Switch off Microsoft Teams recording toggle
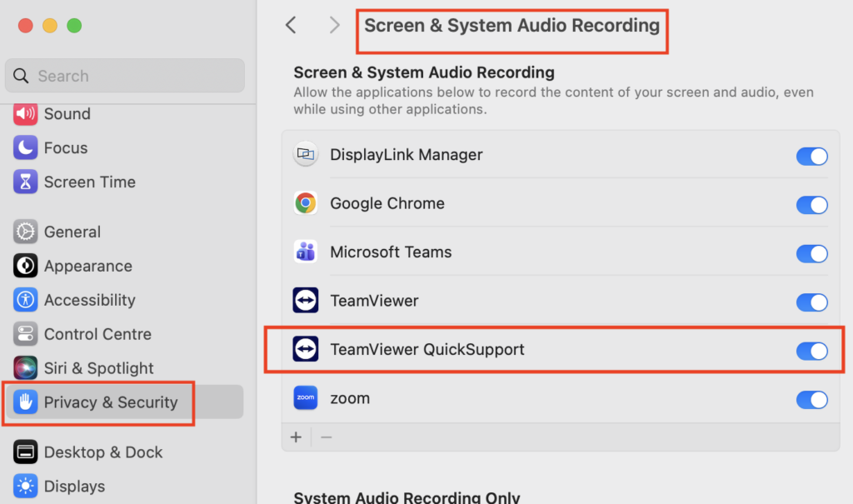Screen dimensions: 853x504 811,253
